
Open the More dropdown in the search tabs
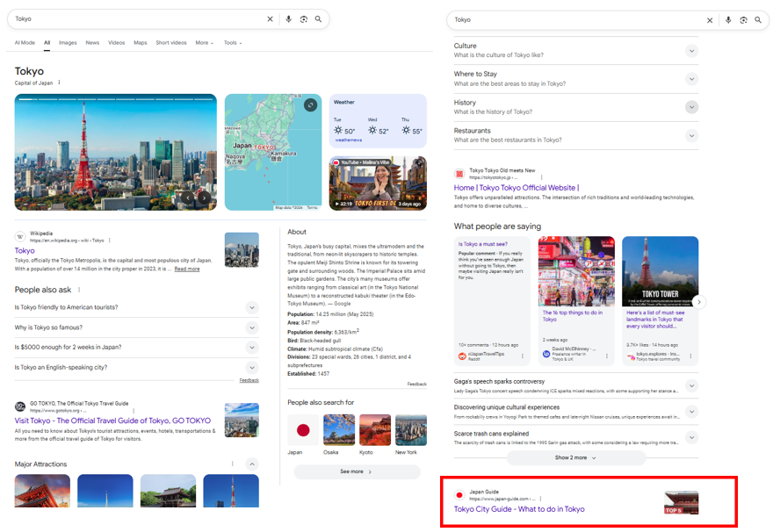tap(206, 42)
